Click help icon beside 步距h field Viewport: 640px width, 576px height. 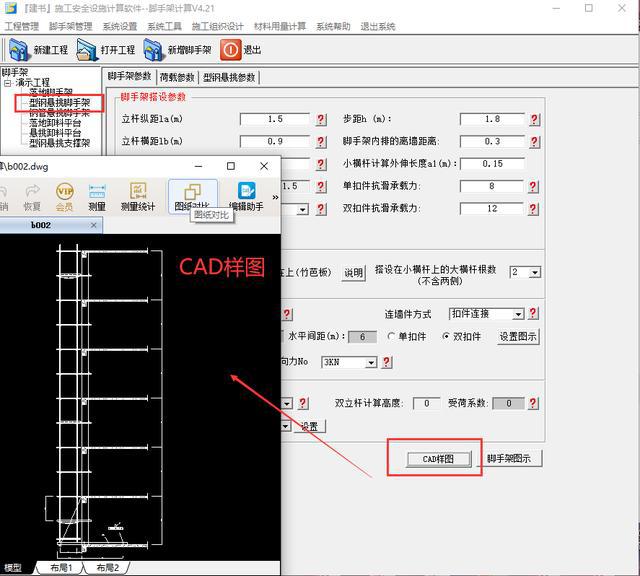pos(534,119)
